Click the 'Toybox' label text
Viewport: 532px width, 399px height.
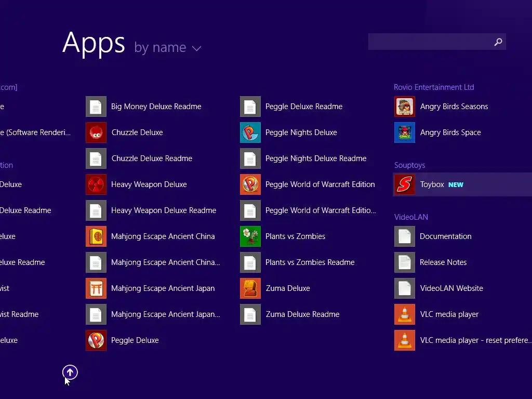[432, 184]
